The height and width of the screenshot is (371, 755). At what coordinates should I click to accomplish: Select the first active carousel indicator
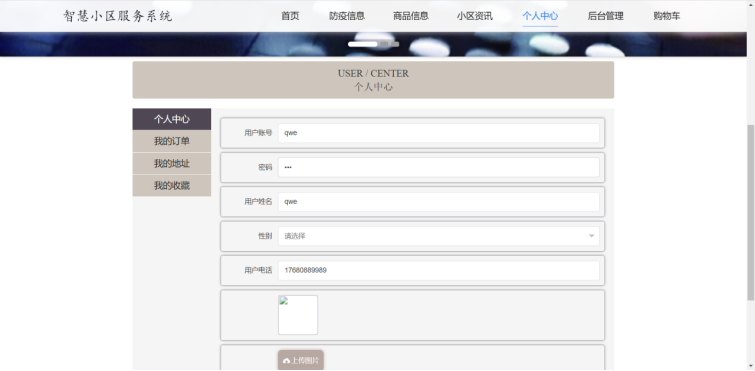(363, 44)
